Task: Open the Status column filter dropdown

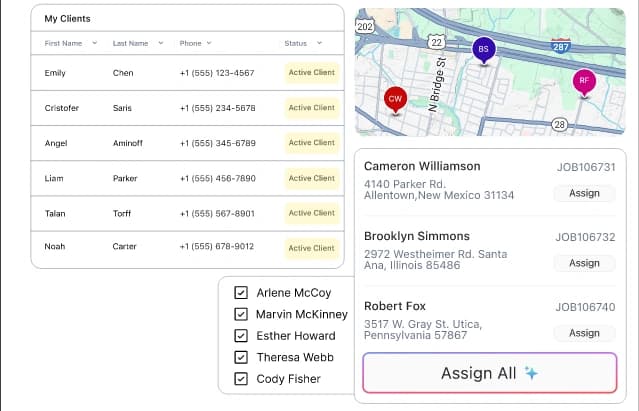Action: pyautogui.click(x=319, y=43)
